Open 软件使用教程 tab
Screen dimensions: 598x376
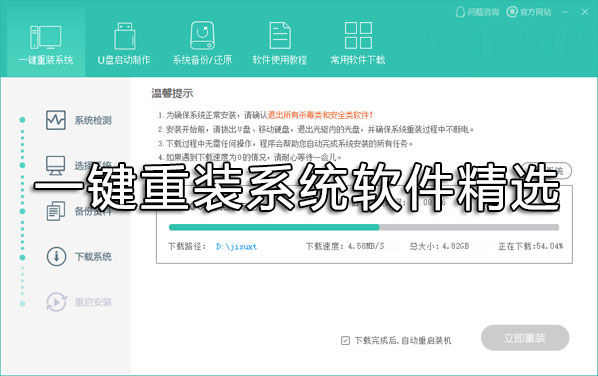pos(280,43)
